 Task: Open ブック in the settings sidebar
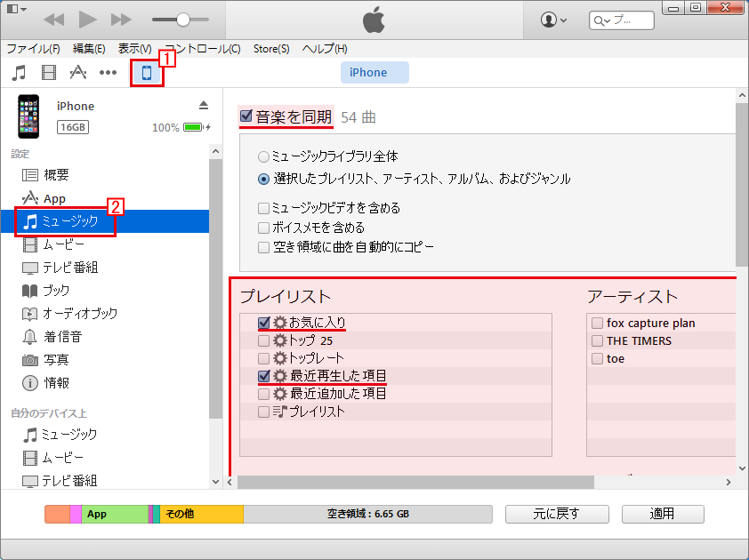(x=105, y=291)
